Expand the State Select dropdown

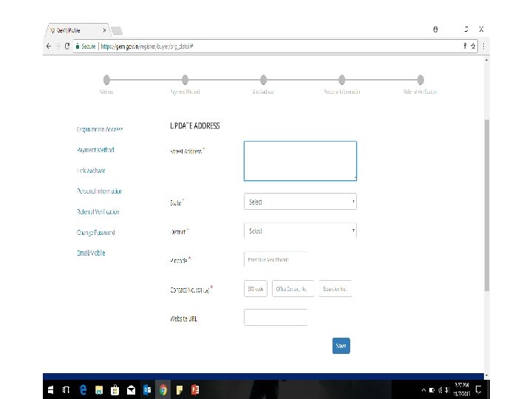point(300,202)
